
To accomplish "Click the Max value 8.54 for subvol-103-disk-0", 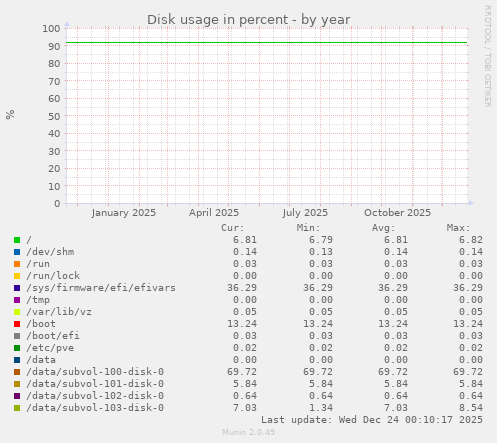I will click(471, 408).
